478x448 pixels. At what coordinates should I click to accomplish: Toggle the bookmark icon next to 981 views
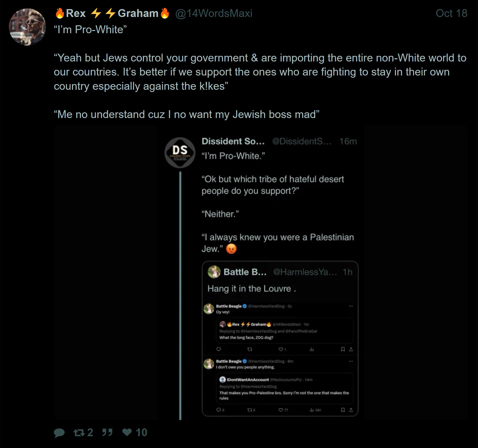[343, 410]
